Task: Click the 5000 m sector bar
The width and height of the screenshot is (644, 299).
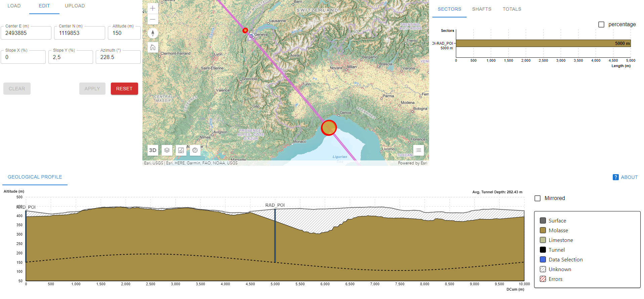Action: click(x=543, y=43)
